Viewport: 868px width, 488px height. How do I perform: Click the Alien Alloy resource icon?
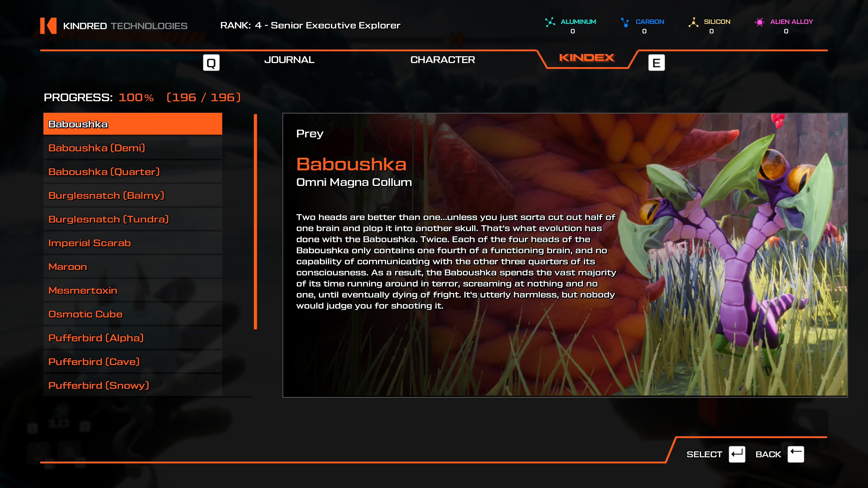759,22
